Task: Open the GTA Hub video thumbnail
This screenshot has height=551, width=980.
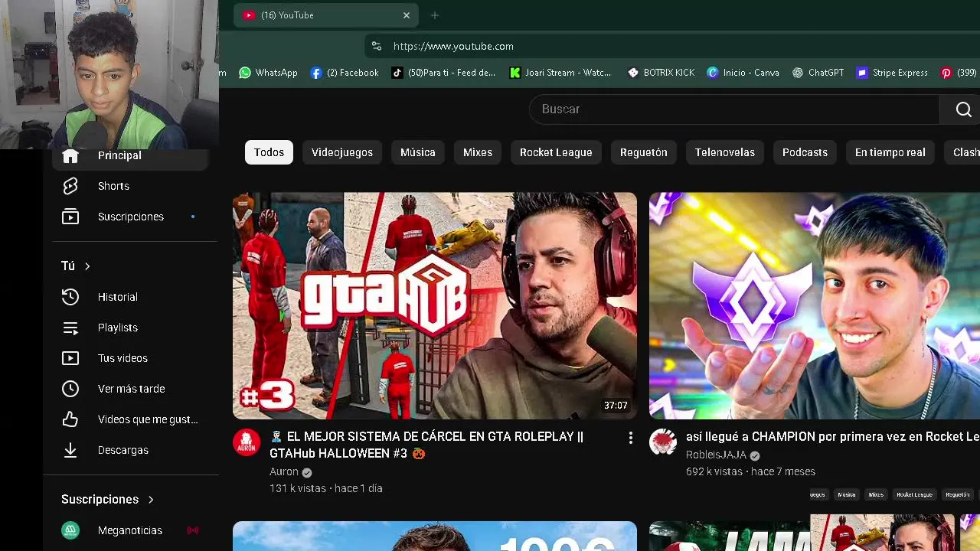Action: [x=435, y=305]
